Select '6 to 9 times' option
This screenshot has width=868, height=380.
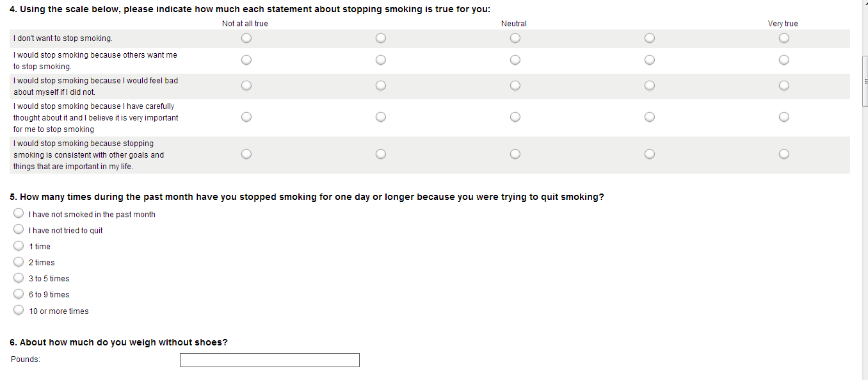click(19, 294)
